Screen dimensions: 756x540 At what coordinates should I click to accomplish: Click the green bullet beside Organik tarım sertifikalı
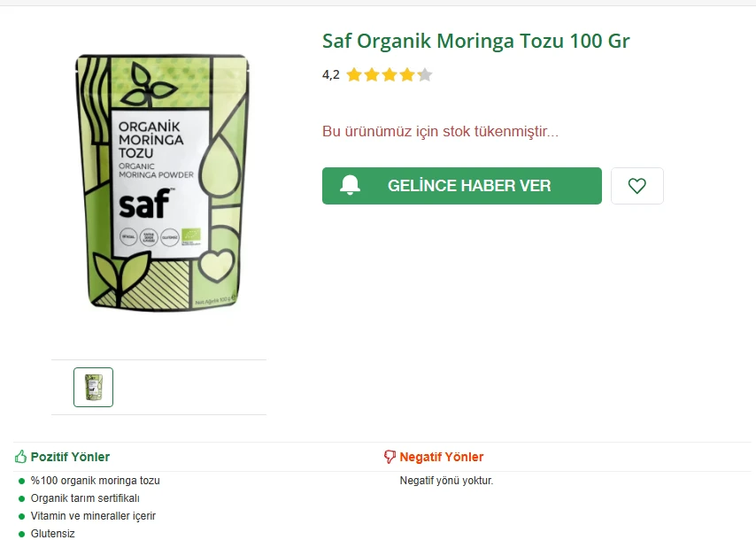(20, 498)
